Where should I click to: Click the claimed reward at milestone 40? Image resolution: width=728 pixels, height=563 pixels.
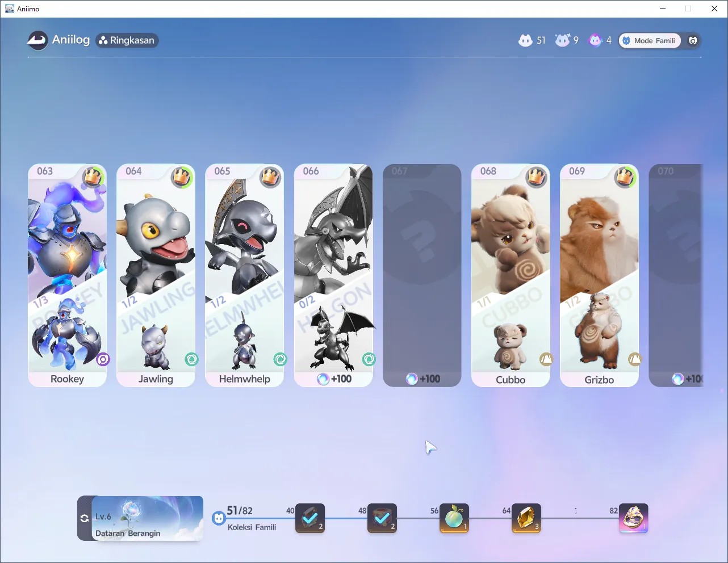(x=310, y=518)
